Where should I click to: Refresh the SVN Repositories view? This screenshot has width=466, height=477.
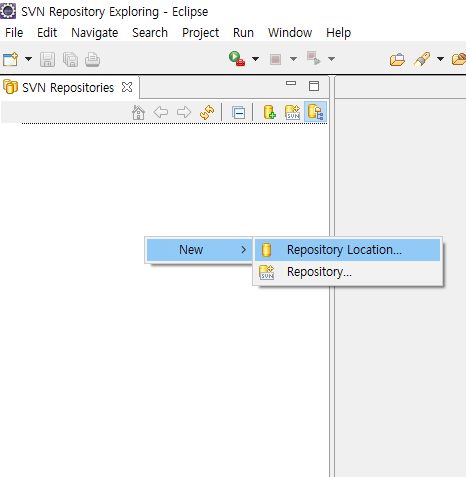[x=207, y=112]
